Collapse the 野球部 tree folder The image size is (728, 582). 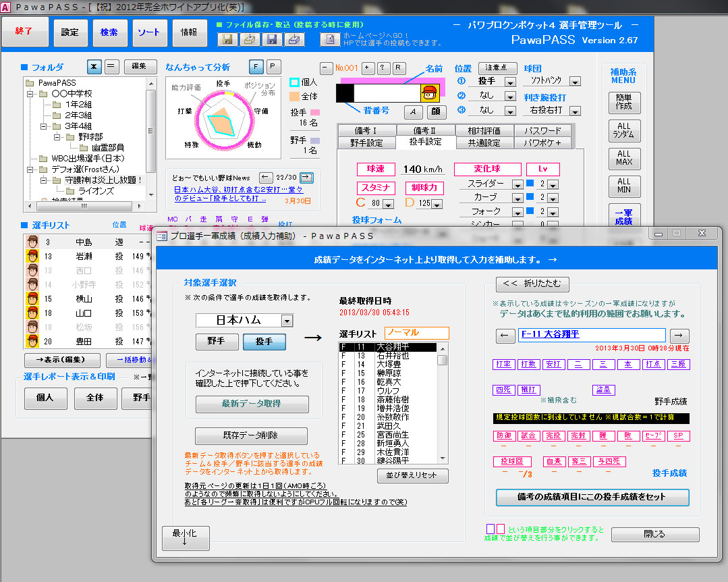(x=57, y=137)
